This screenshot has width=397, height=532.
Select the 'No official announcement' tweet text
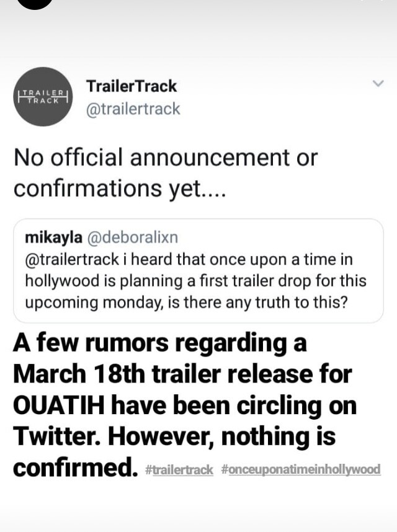166,172
